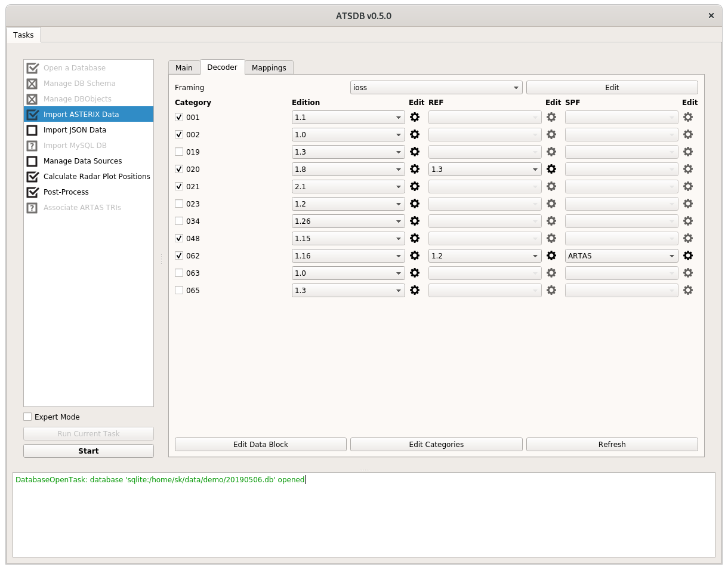Switch to the Main tab
This screenshot has height=570, width=728.
pyautogui.click(x=184, y=68)
